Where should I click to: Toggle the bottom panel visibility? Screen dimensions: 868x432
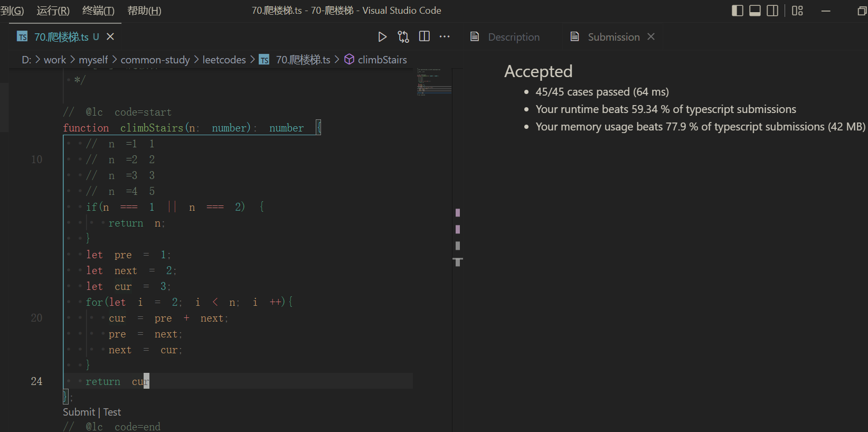pyautogui.click(x=755, y=11)
